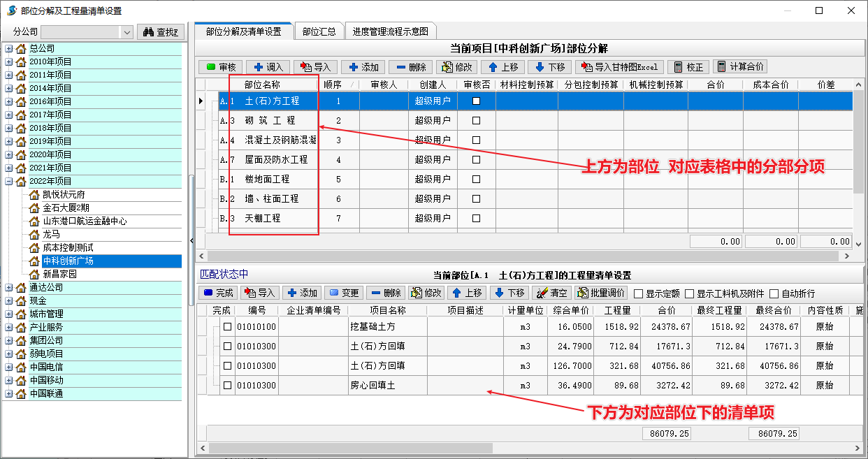Click the 变更 button
868x459 pixels.
pos(343,293)
